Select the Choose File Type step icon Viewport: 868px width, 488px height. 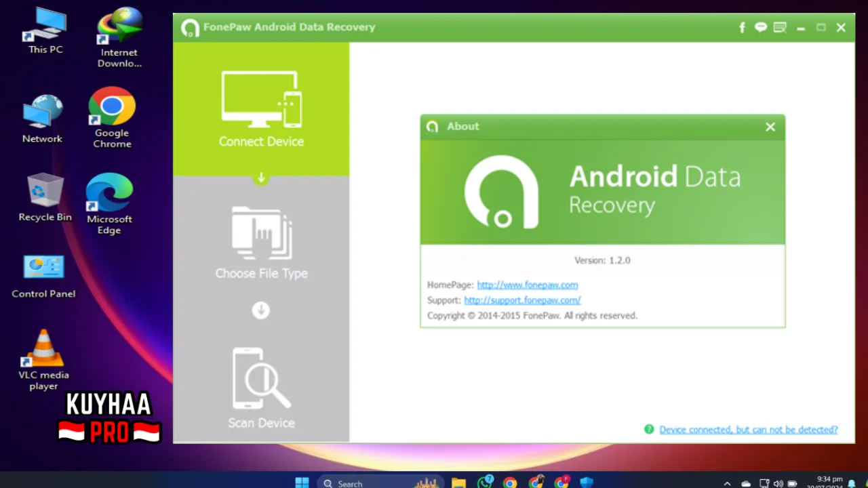261,232
